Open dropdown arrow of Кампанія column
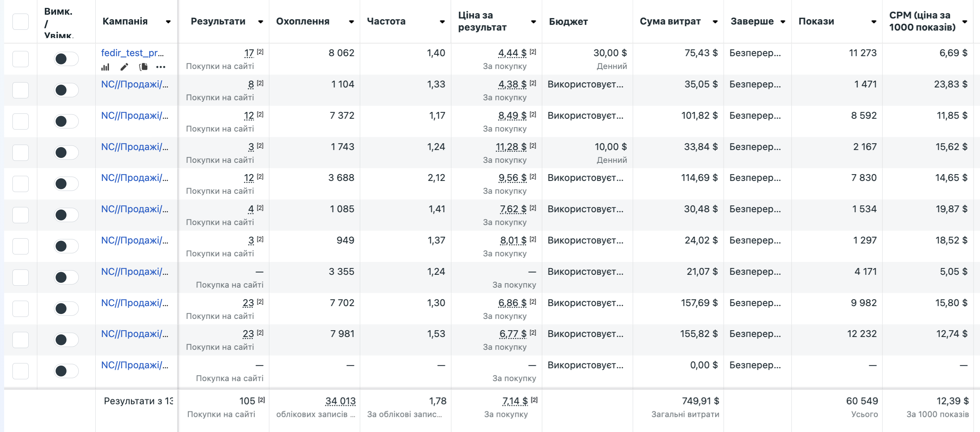This screenshot has width=980, height=432. (168, 22)
